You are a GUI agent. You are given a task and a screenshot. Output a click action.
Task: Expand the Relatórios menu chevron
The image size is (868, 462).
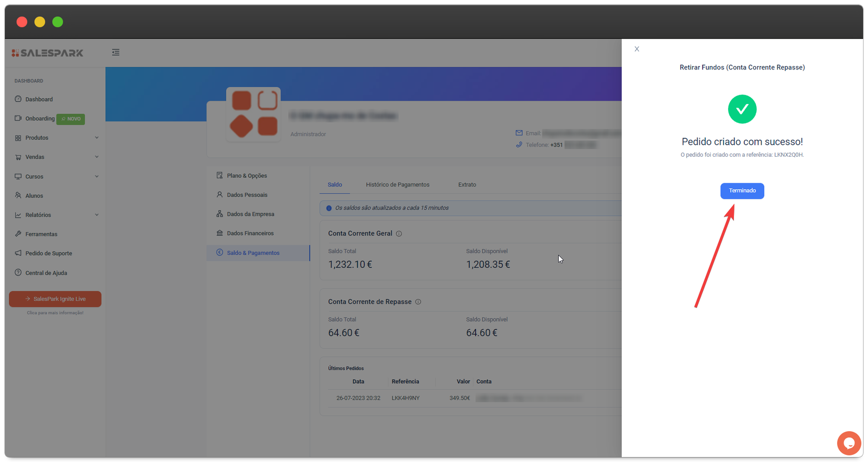click(97, 215)
